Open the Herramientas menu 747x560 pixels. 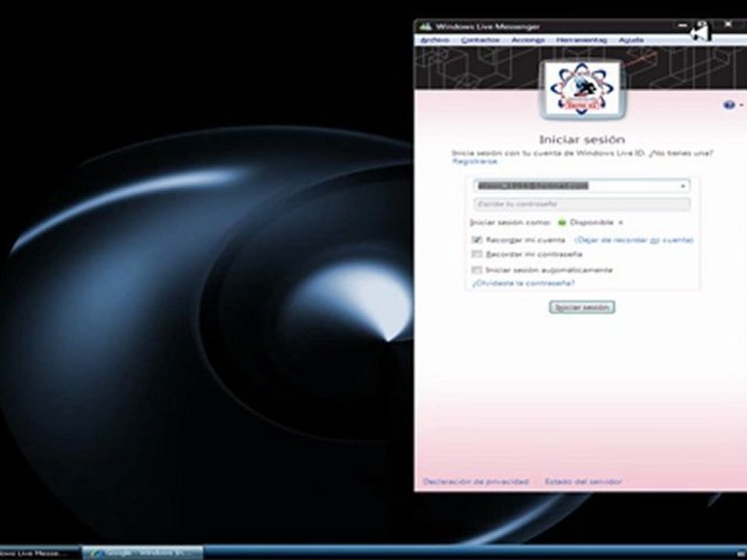pyautogui.click(x=581, y=40)
